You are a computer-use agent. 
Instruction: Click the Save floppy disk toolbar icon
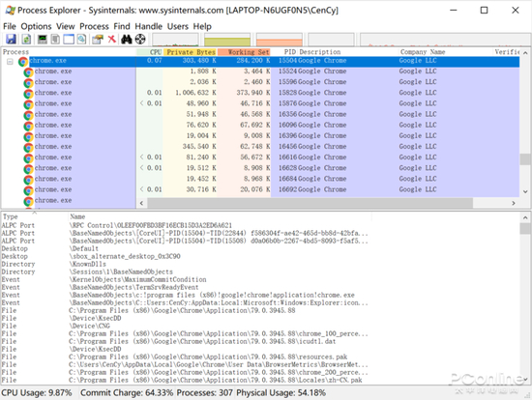click(11, 40)
